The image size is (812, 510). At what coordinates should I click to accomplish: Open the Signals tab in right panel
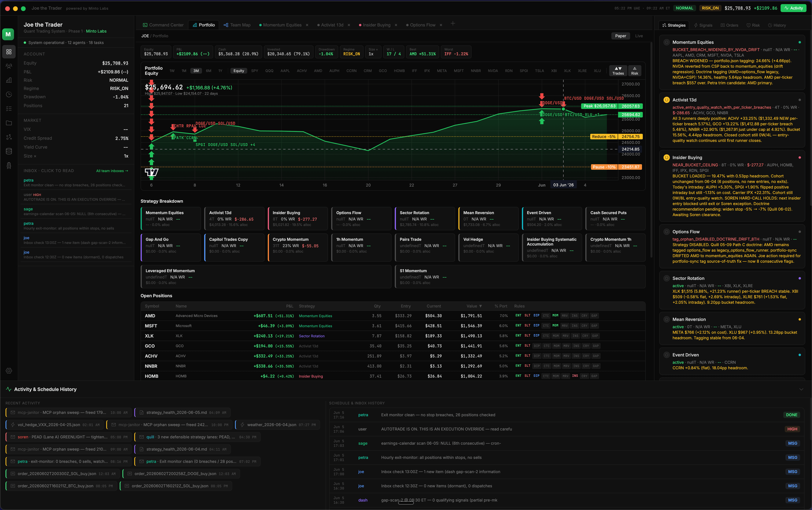(x=703, y=25)
